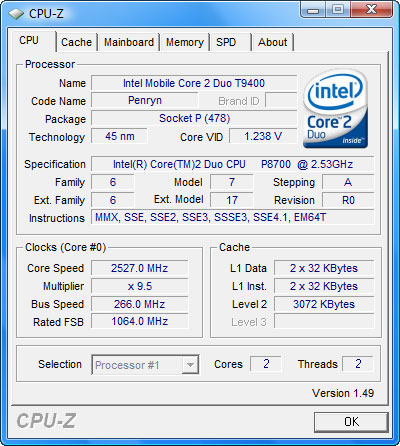Click the Stepping value A
400x446 pixels.
[x=348, y=182]
